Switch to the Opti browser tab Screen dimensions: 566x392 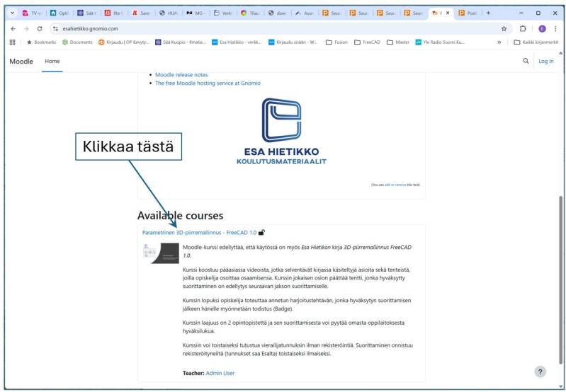60,13
